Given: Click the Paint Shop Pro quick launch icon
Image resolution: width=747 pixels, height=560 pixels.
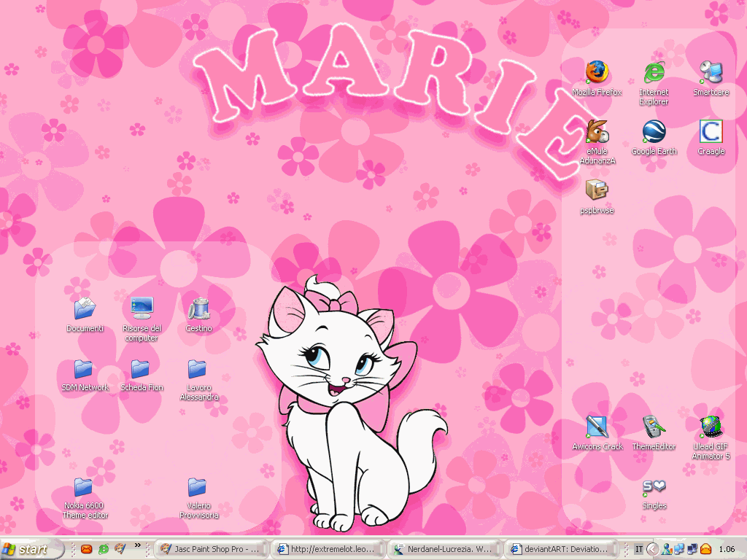Looking at the screenshot, I should (120, 549).
